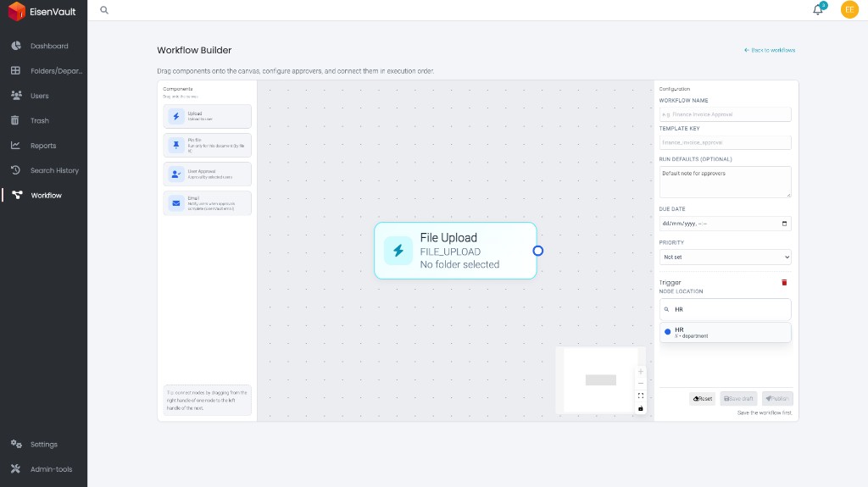The height and width of the screenshot is (487, 868).
Task: Open Settings in sidebar
Action: pyautogui.click(x=44, y=445)
